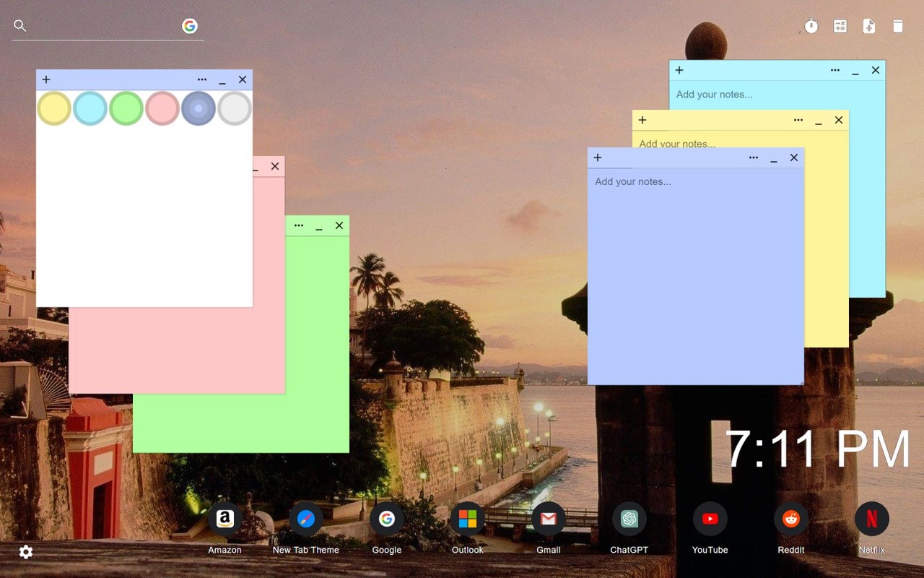Pick the cyan note color swatch
The width and height of the screenshot is (924, 578).
(x=90, y=108)
